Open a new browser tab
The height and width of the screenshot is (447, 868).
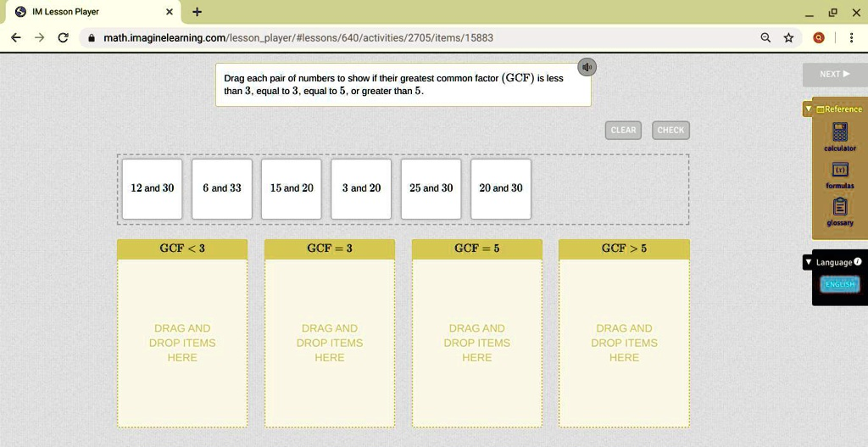[198, 12]
